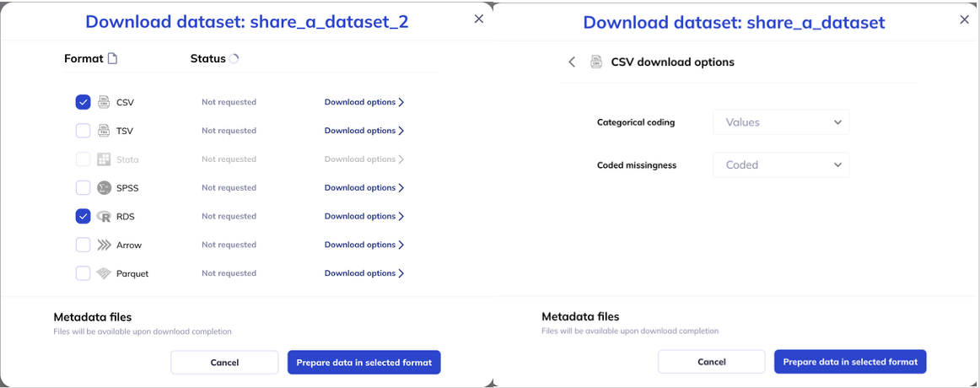Click the CSV file format icon
This screenshot has height=388, width=980.
(x=104, y=102)
